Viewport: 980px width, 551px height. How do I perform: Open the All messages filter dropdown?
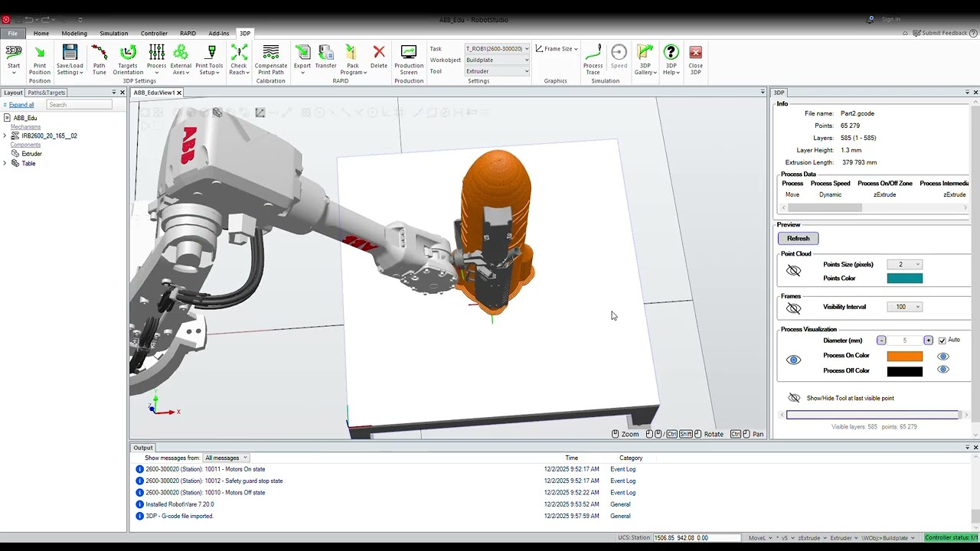226,458
